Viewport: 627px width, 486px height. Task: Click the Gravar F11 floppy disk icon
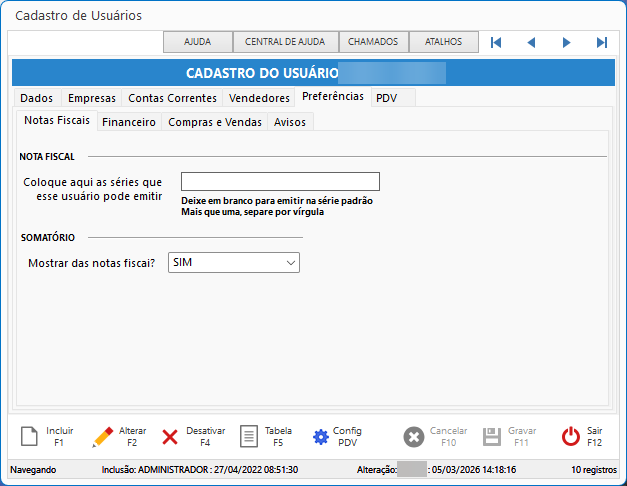point(491,437)
